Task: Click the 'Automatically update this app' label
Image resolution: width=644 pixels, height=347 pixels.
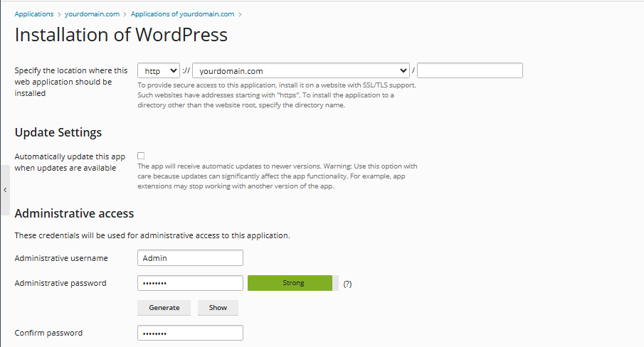Action: [70, 162]
